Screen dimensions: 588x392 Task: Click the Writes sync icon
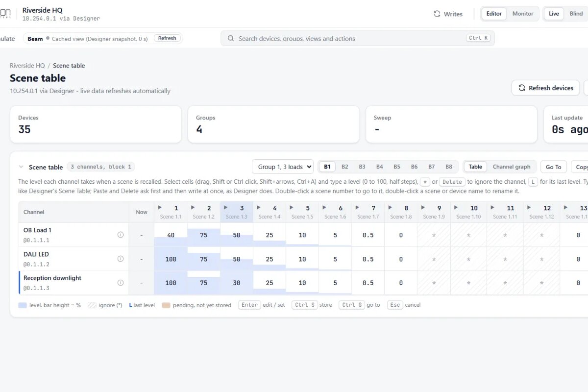click(x=437, y=14)
